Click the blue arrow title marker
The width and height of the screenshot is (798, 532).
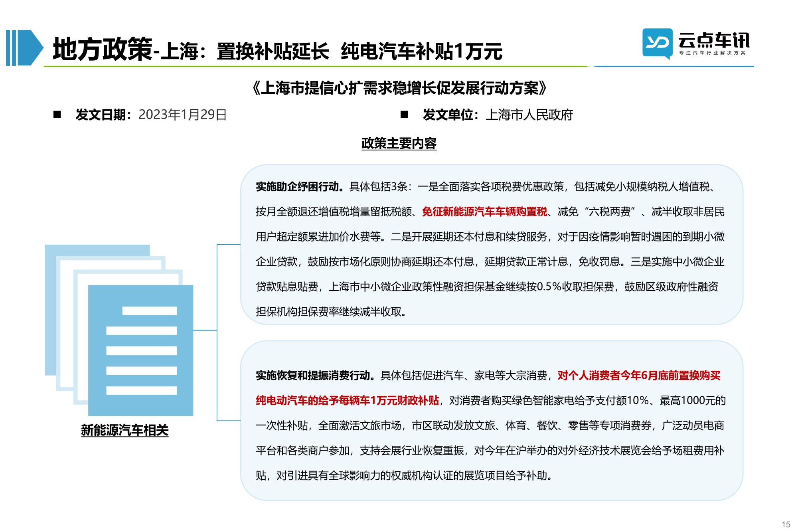24,47
